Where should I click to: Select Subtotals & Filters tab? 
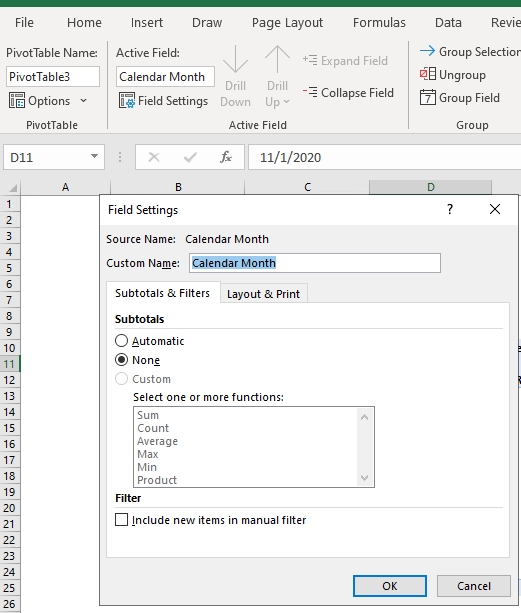(x=162, y=293)
